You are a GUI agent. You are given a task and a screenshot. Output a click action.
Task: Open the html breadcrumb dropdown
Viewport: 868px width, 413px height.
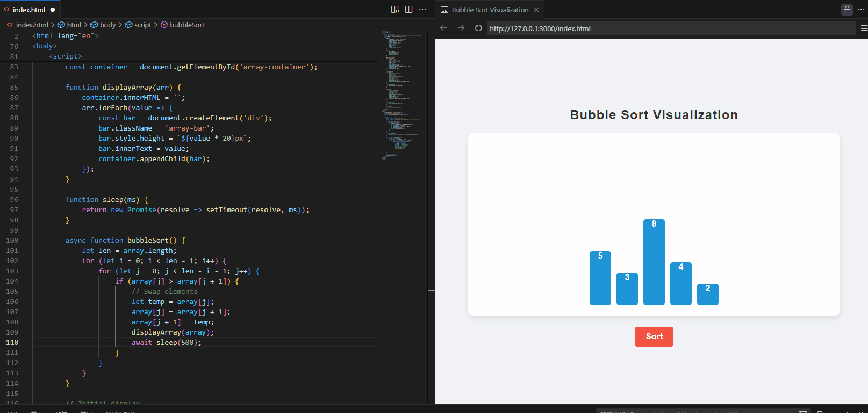pos(69,25)
